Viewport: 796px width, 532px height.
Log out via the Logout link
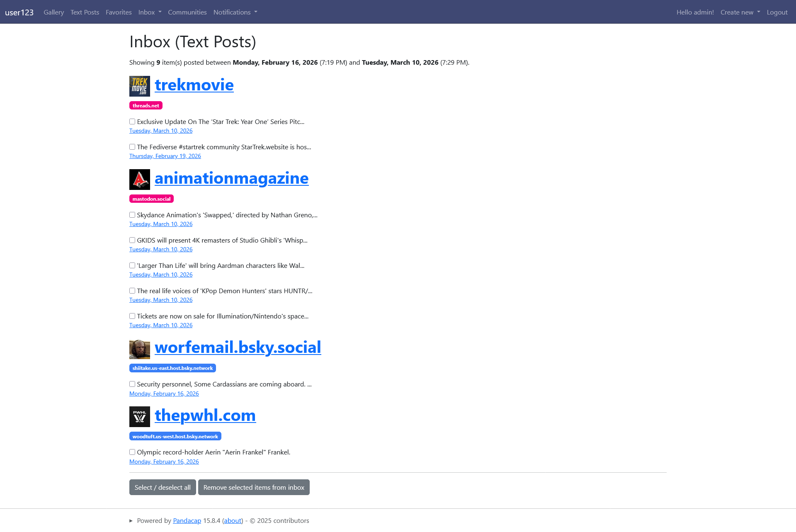pyautogui.click(x=777, y=12)
